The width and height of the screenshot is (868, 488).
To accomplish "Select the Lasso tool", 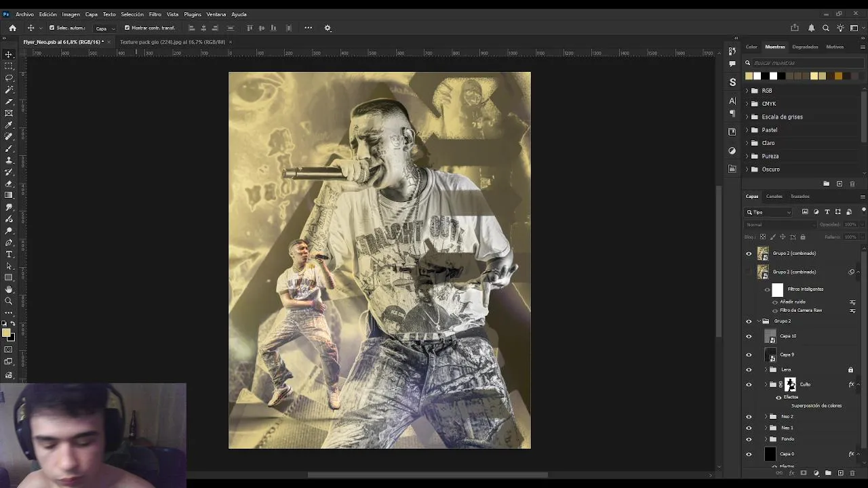I will [x=9, y=78].
